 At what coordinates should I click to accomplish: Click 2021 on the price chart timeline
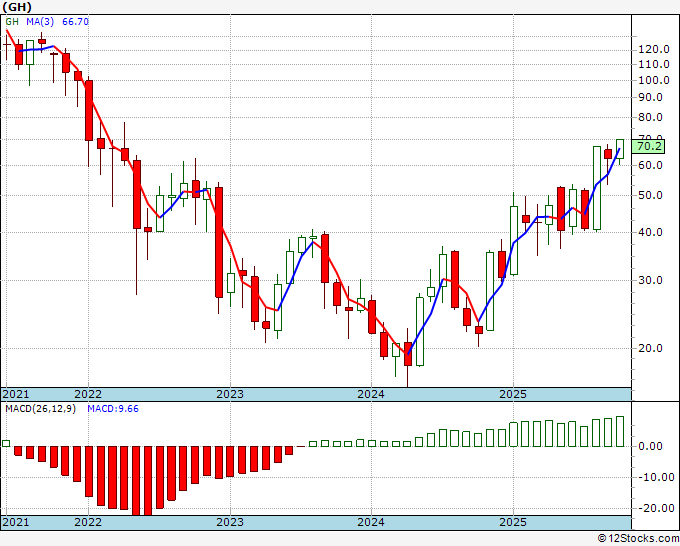16,394
